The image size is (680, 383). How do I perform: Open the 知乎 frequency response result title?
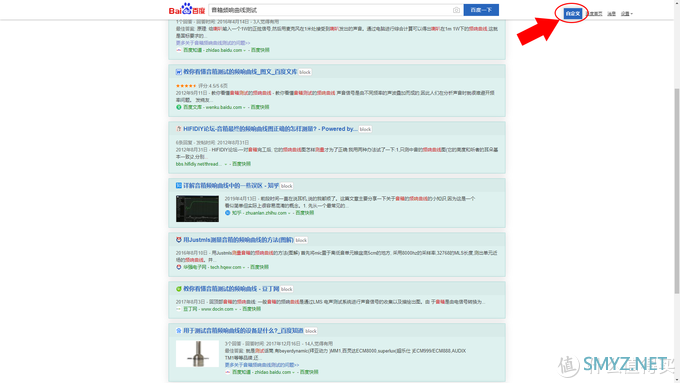click(x=231, y=185)
